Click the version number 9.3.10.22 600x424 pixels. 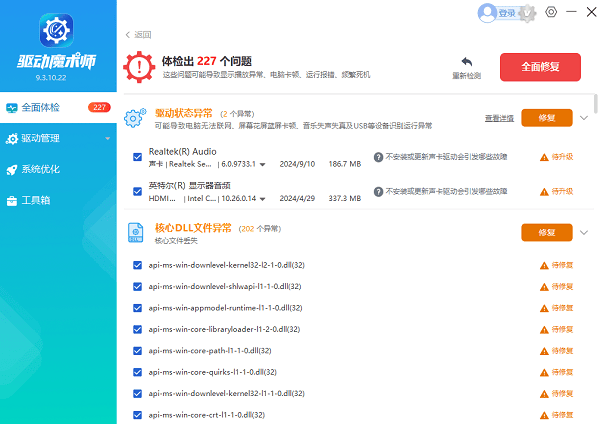[x=51, y=78]
